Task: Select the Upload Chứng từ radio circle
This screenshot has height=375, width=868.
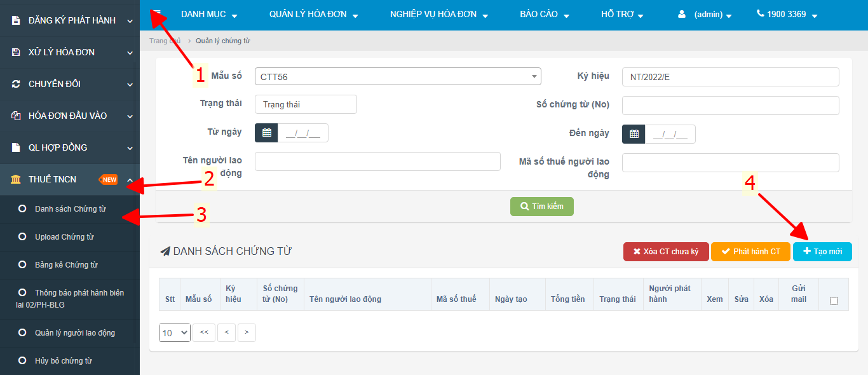Action: coord(22,237)
